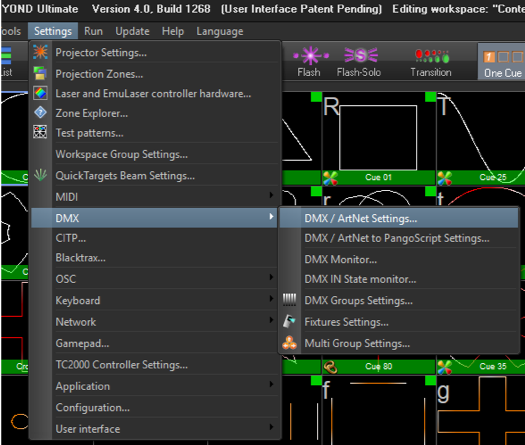Select the cue cell labeled f
The height and width of the screenshot is (445, 525).
(379, 411)
